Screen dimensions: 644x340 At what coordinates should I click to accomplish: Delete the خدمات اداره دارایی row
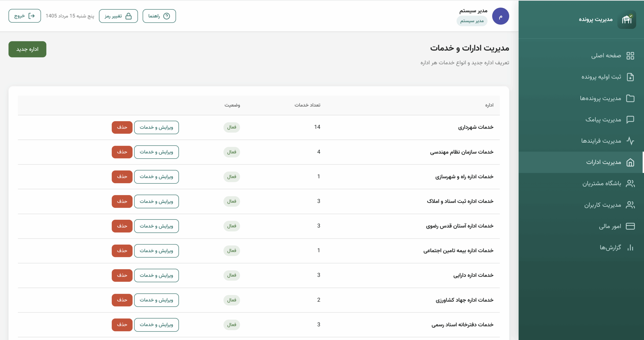122,275
